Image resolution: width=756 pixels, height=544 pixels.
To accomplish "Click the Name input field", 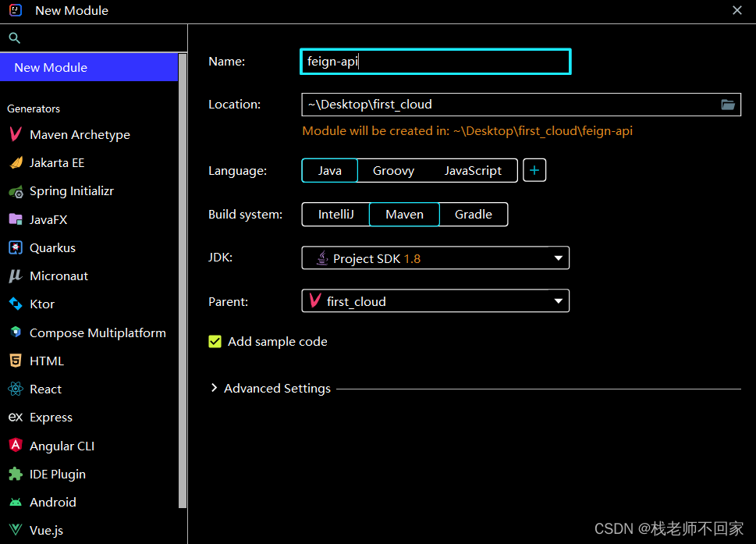I will click(x=435, y=61).
